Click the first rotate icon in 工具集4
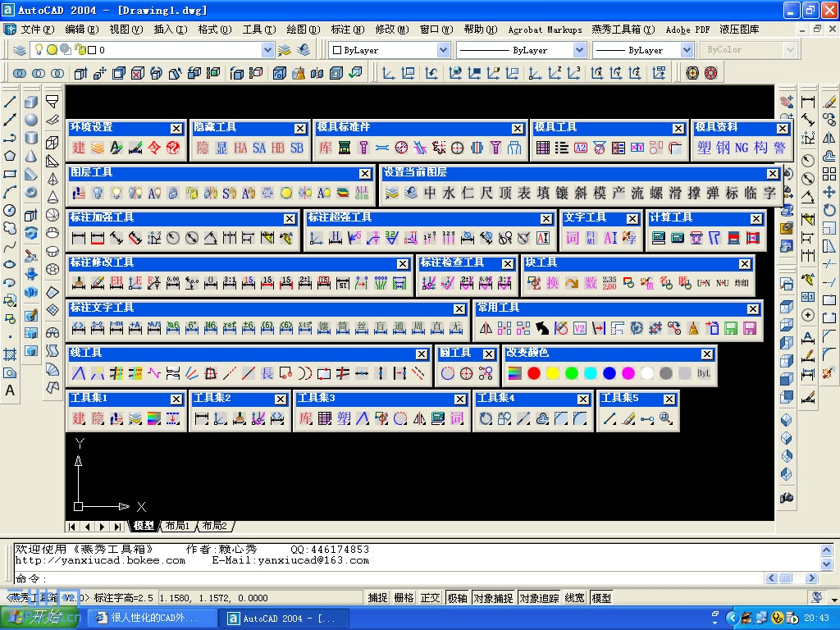 (x=486, y=418)
